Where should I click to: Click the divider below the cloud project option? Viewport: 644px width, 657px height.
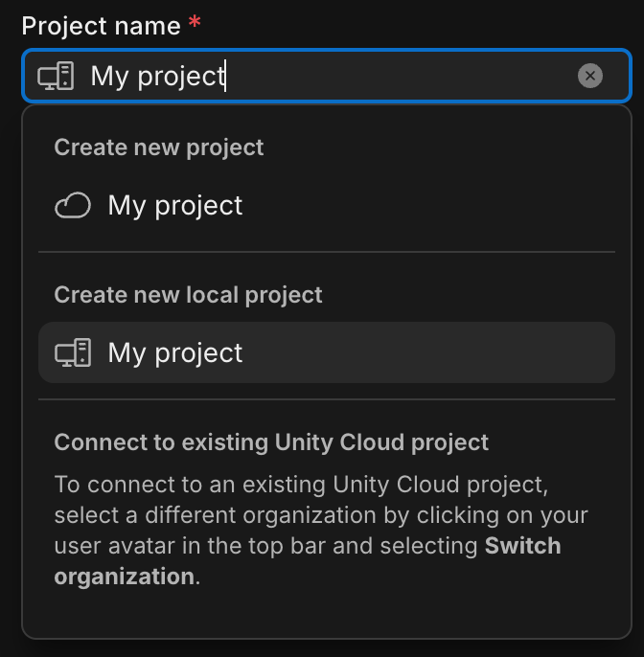click(x=327, y=252)
